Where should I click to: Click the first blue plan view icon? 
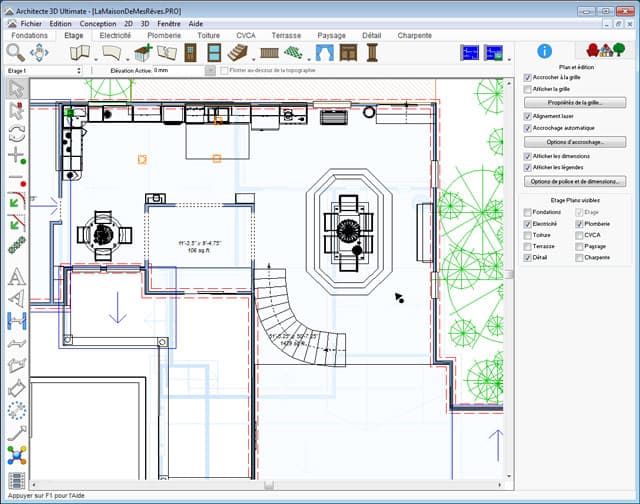coord(469,53)
